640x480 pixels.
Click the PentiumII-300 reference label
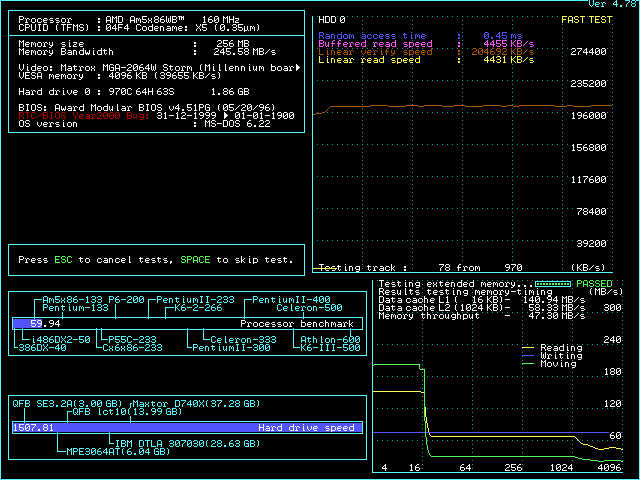tap(231, 348)
